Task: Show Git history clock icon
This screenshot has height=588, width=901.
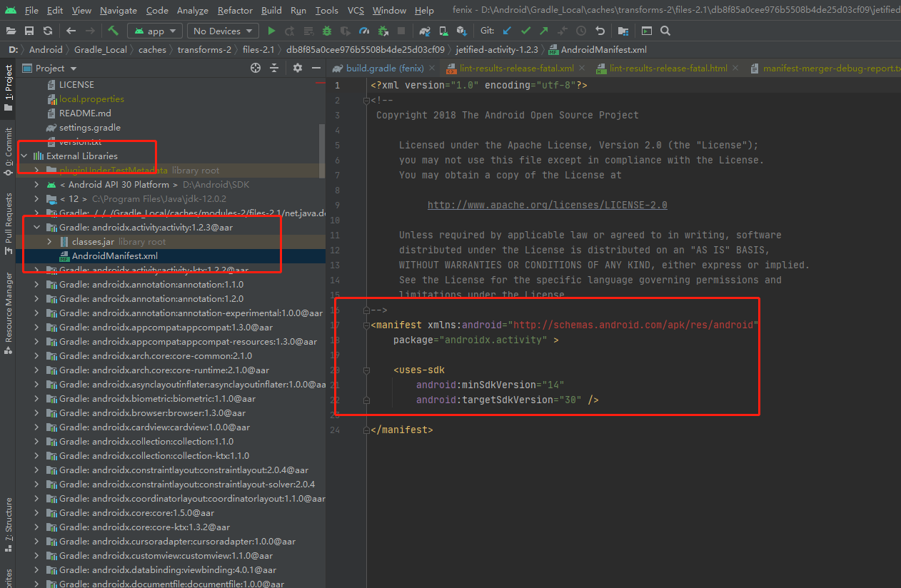Action: (581, 31)
